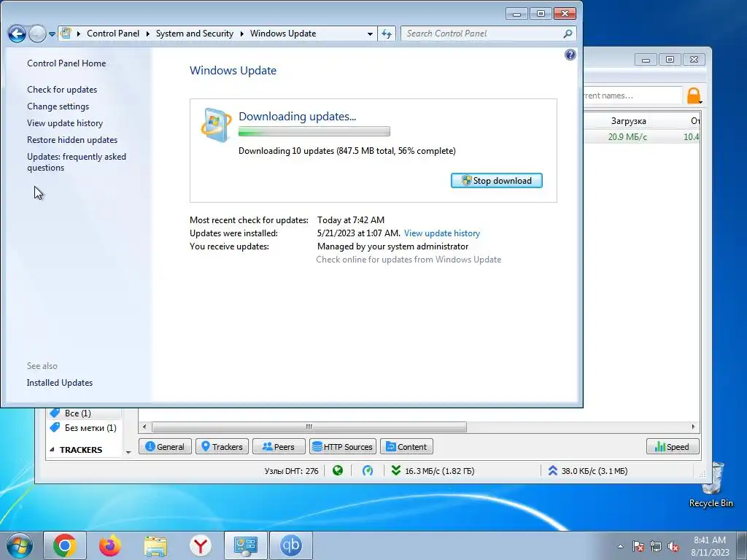
Task: Expand arrow after Control Panel breadcrumb
Action: click(x=147, y=34)
